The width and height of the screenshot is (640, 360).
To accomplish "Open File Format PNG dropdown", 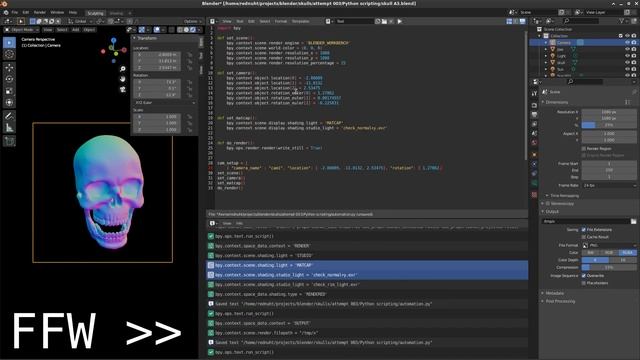I will point(609,245).
